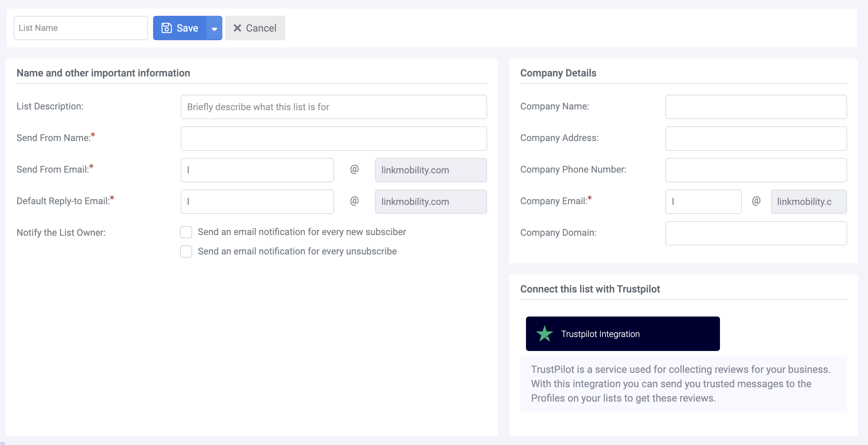
Task: Click the 'Company Address:' label
Action: coord(559,138)
